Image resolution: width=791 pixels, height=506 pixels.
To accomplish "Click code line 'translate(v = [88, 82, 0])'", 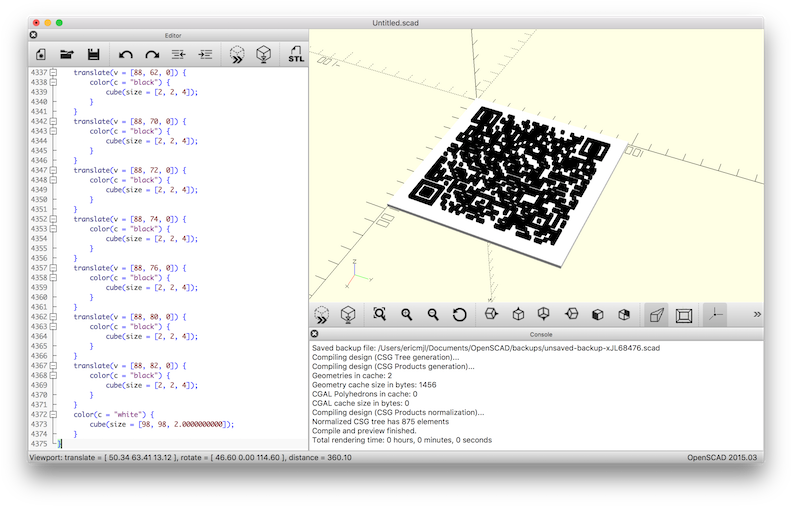I will coord(126,366).
